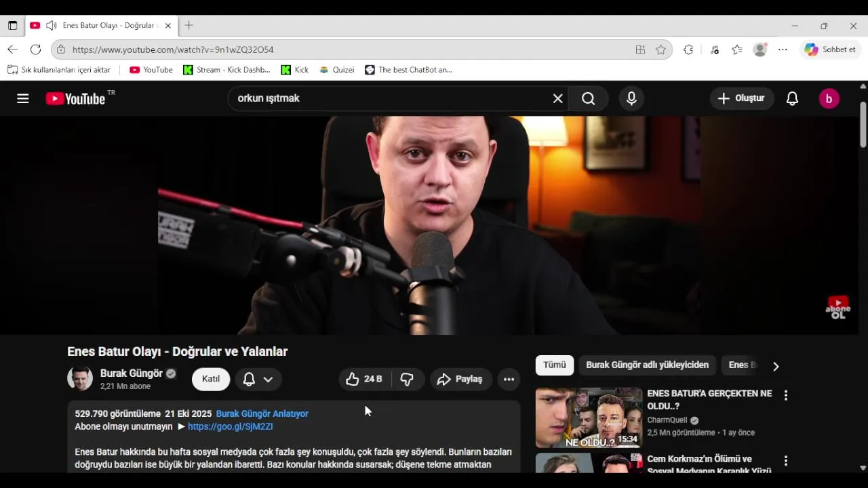Viewport: 868px width, 488px height.
Task: Open a new browser tab
Action: click(189, 26)
